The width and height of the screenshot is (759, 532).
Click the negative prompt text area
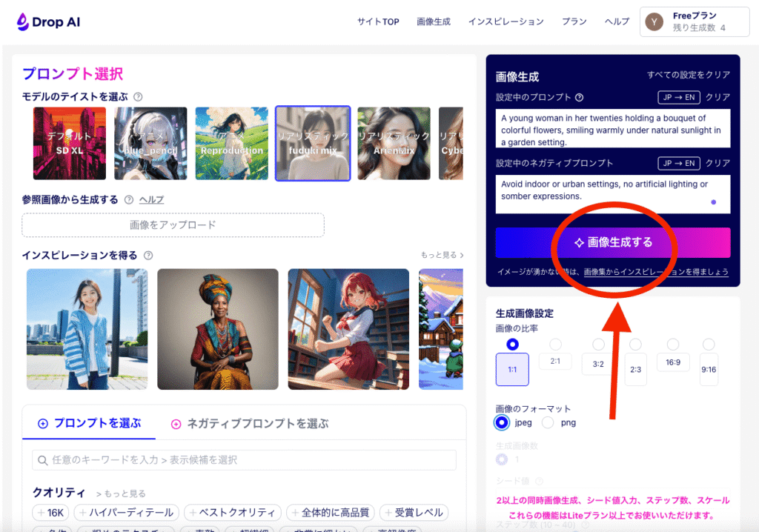pos(613,194)
